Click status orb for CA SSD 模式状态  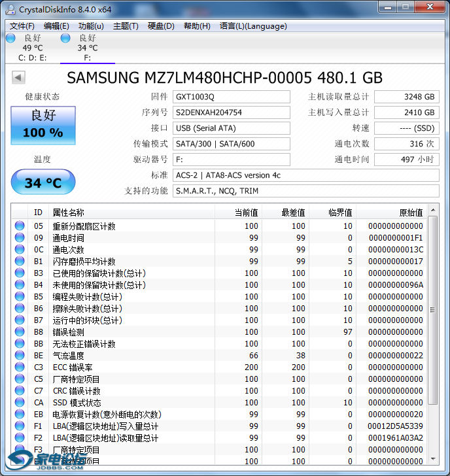20,402
